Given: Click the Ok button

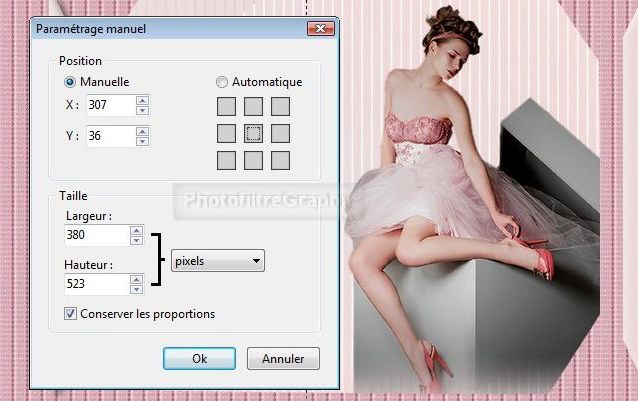Looking at the screenshot, I should pos(199,358).
